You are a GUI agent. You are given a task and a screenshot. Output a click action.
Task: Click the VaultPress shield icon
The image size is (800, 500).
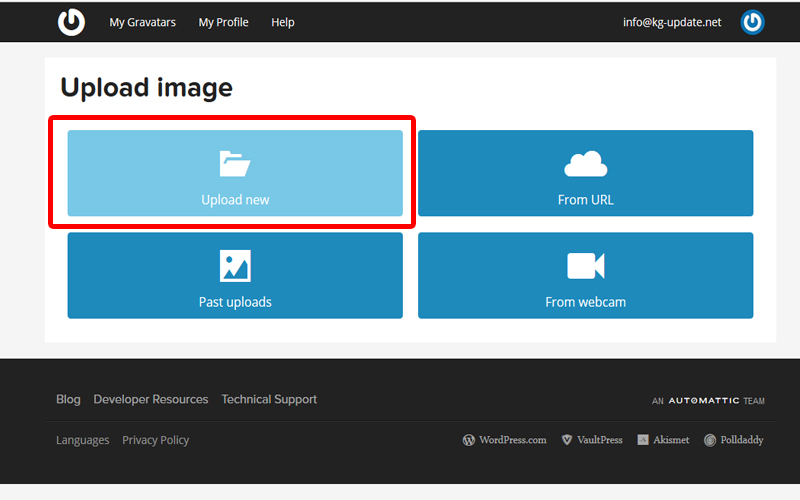click(566, 440)
